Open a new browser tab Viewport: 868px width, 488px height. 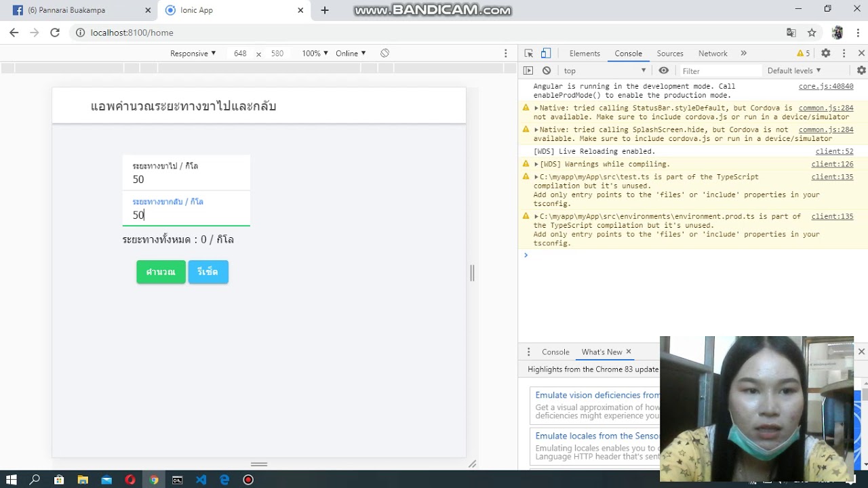325,10
